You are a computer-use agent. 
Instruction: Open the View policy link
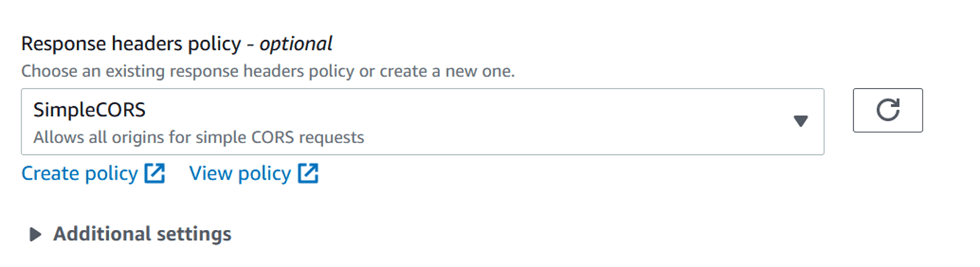pos(240,174)
